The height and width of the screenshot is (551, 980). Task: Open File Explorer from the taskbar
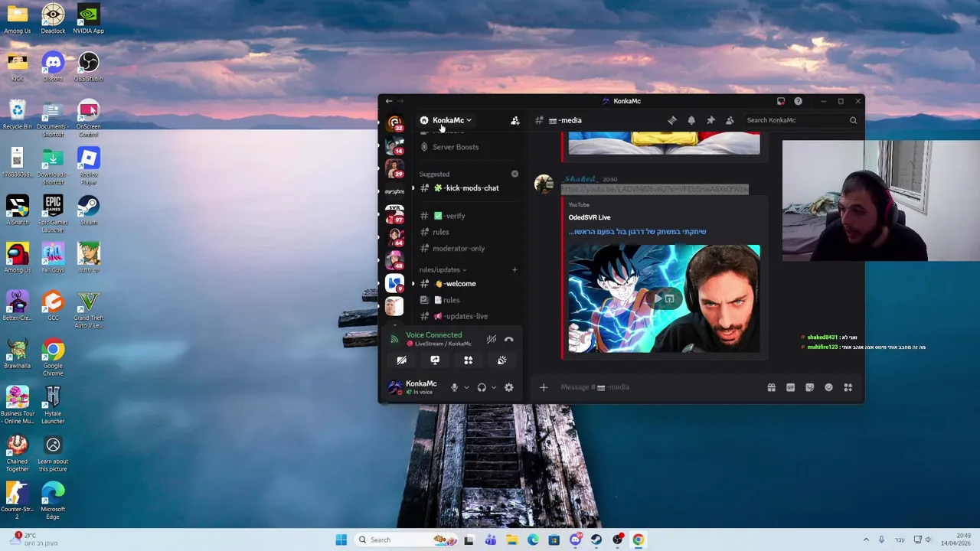tap(511, 540)
